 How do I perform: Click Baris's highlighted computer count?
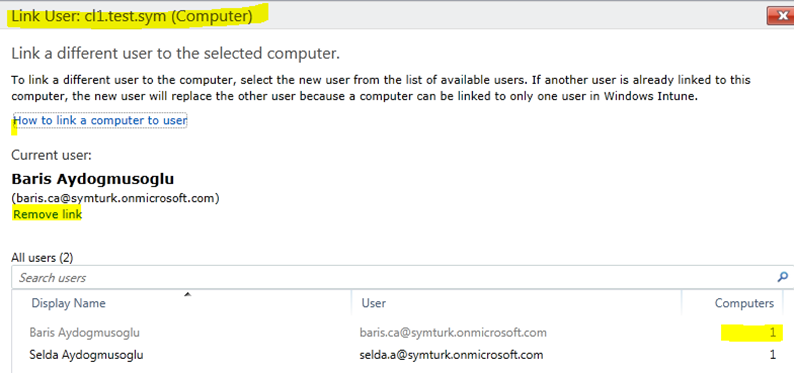point(772,333)
